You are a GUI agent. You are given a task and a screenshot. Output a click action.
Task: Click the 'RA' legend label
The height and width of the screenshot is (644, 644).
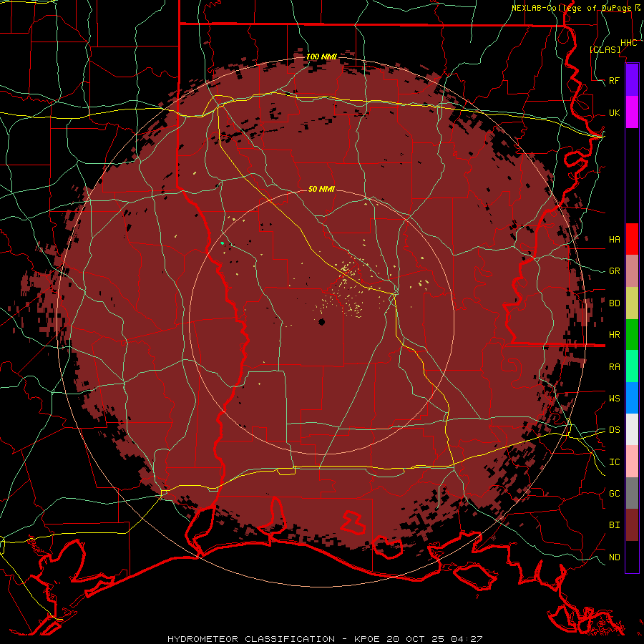coord(615,367)
